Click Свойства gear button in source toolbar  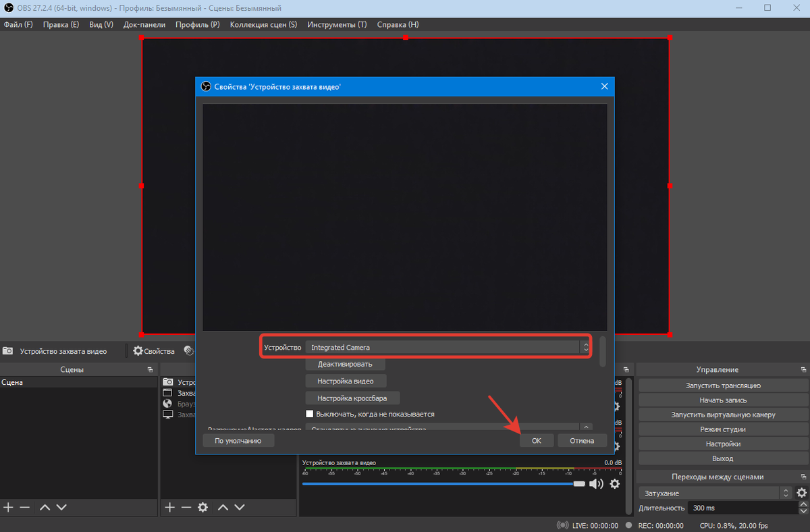tap(154, 351)
